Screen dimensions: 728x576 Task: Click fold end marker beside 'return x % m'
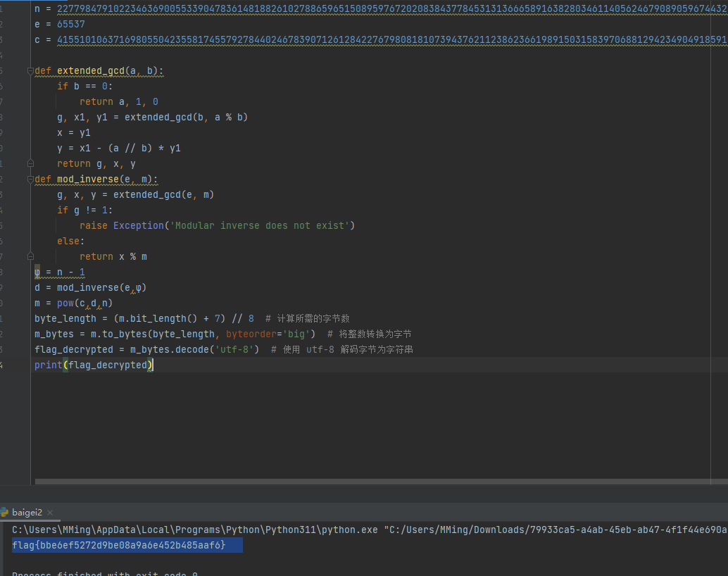(31, 257)
